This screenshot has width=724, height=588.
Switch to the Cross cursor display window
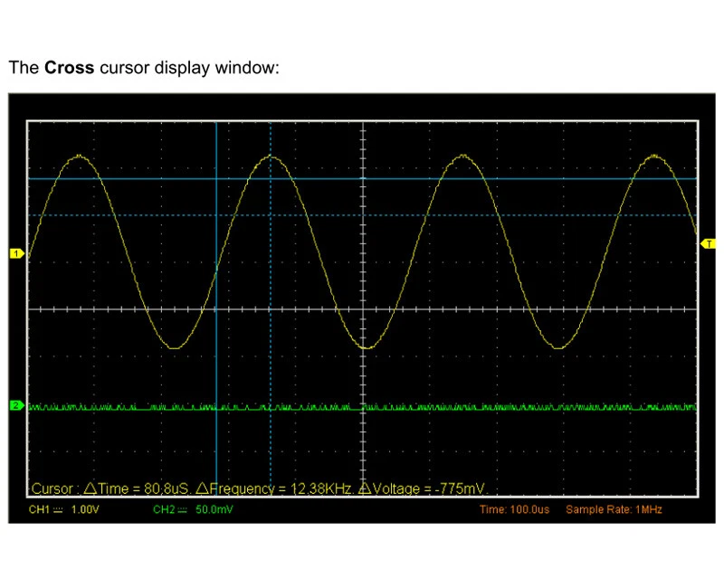tap(71, 68)
